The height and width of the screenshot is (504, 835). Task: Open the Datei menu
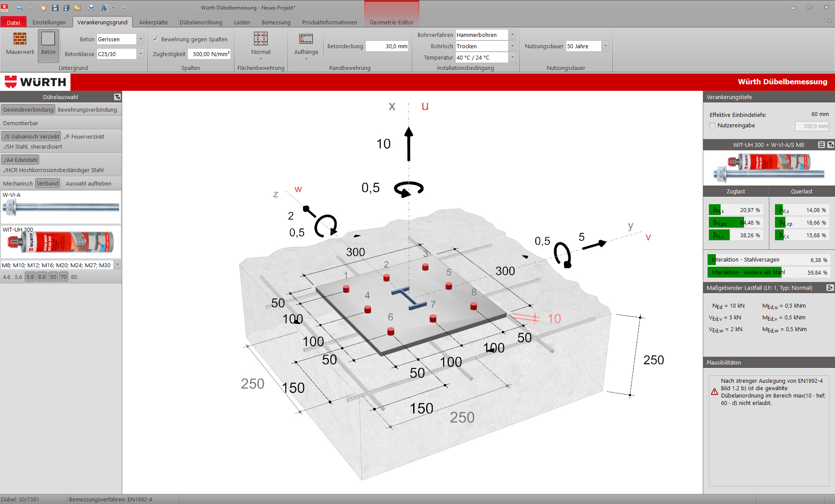click(x=13, y=22)
